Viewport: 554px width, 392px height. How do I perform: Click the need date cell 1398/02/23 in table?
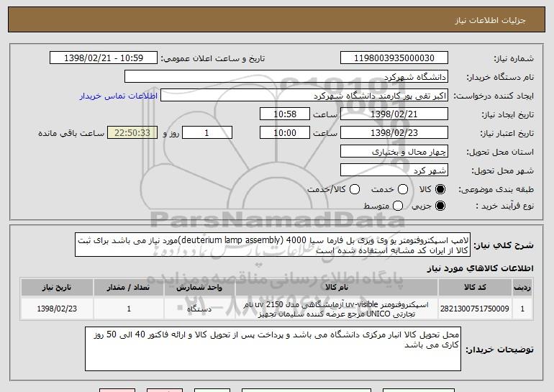57,309
